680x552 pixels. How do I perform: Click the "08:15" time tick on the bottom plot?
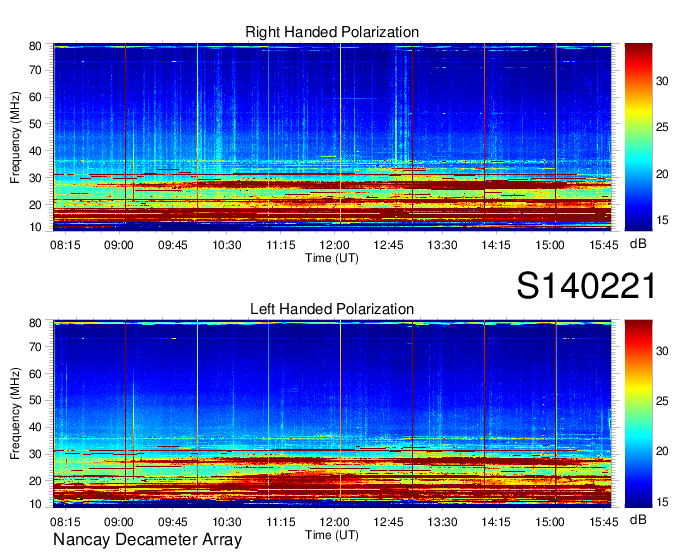pyautogui.click(x=65, y=521)
